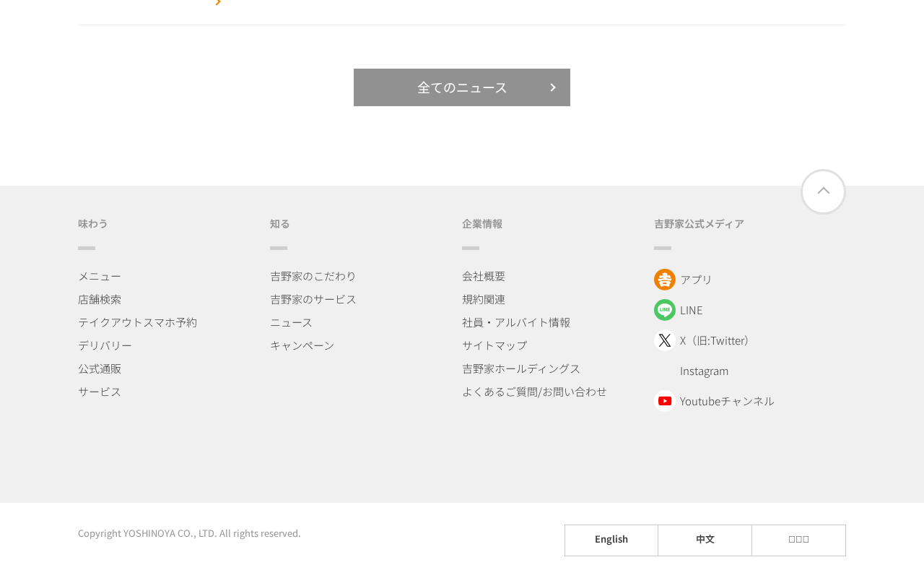
Task: Click the arrow on 全てのニュース button
Action: pyautogui.click(x=553, y=87)
